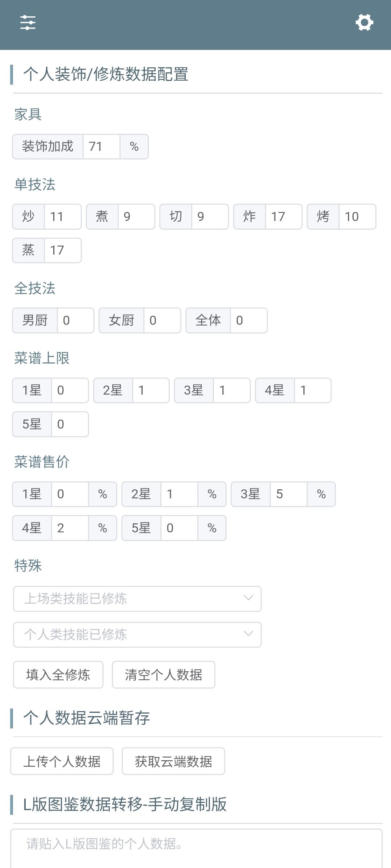
Task: Expand the 个人类技能已修炼 dropdown
Action: tap(137, 635)
